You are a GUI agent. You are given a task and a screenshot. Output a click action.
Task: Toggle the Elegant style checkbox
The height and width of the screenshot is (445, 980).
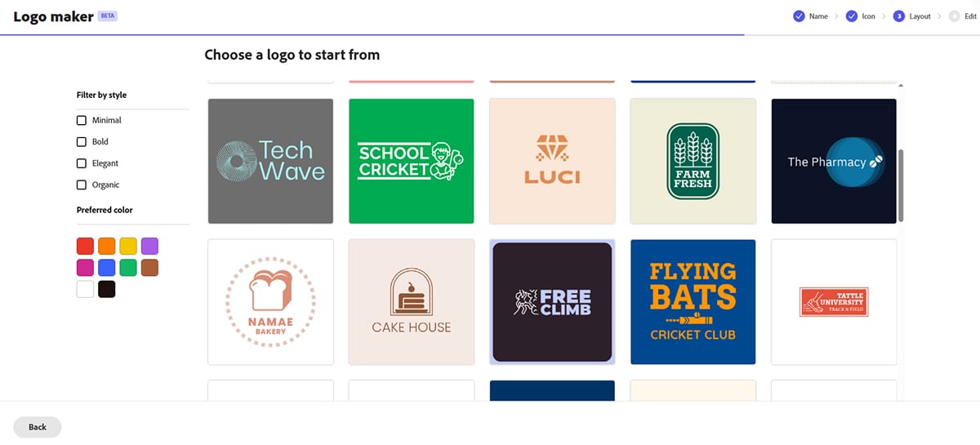pos(82,162)
